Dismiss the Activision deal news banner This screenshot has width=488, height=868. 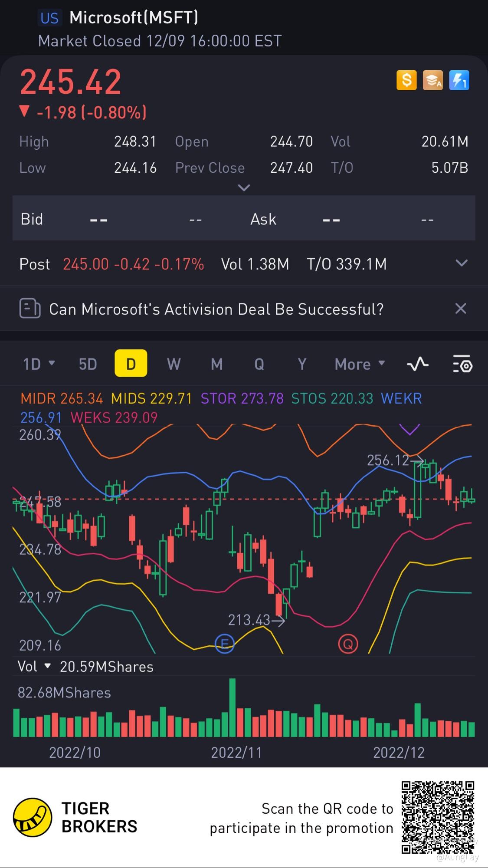tap(461, 309)
